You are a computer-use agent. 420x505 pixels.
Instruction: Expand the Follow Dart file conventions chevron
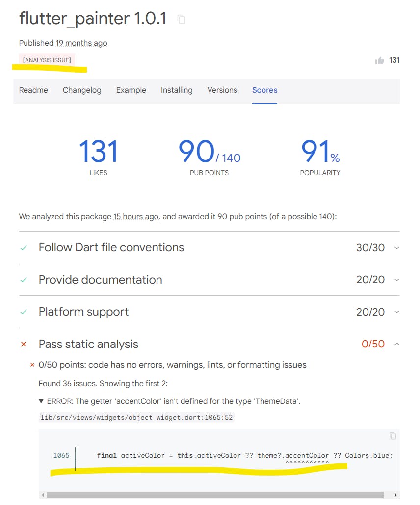[396, 248]
